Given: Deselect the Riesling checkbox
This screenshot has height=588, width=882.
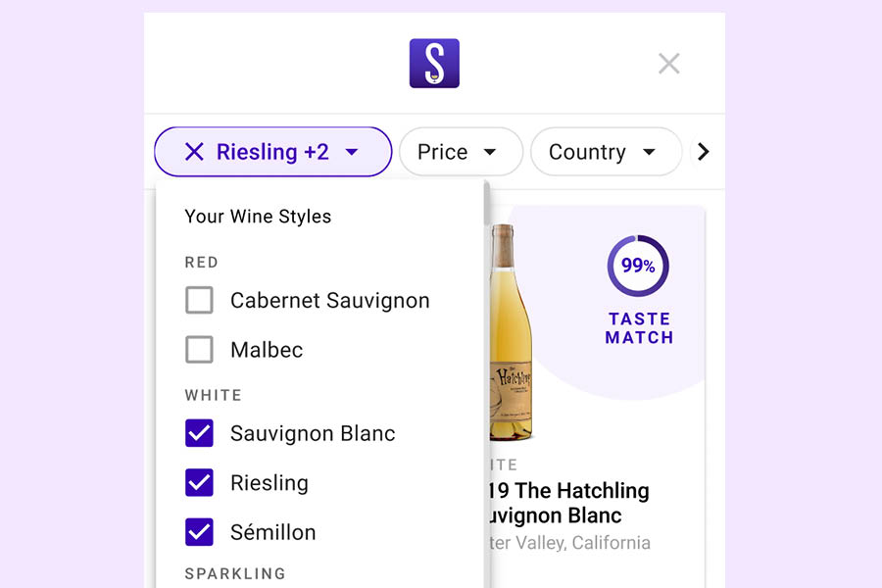Looking at the screenshot, I should tap(199, 482).
